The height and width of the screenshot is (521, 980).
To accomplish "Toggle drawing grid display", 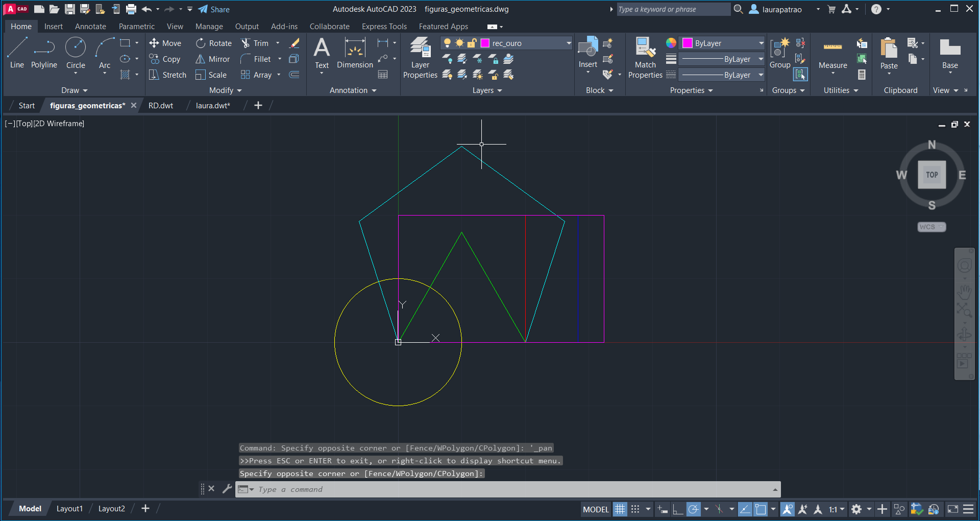I will [x=620, y=509].
